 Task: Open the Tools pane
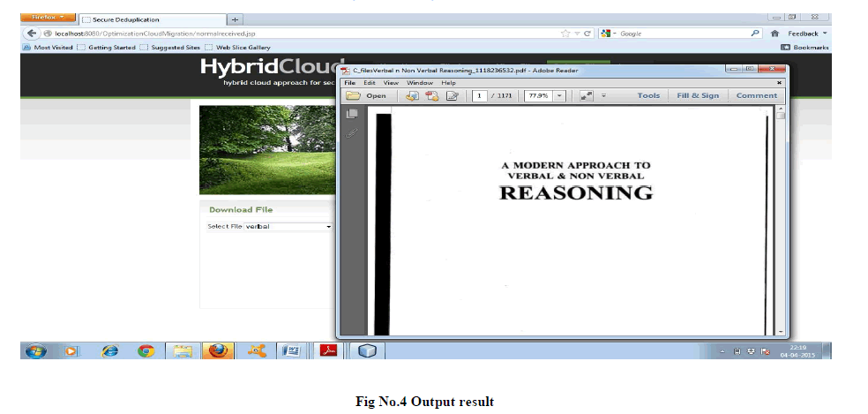tap(648, 95)
